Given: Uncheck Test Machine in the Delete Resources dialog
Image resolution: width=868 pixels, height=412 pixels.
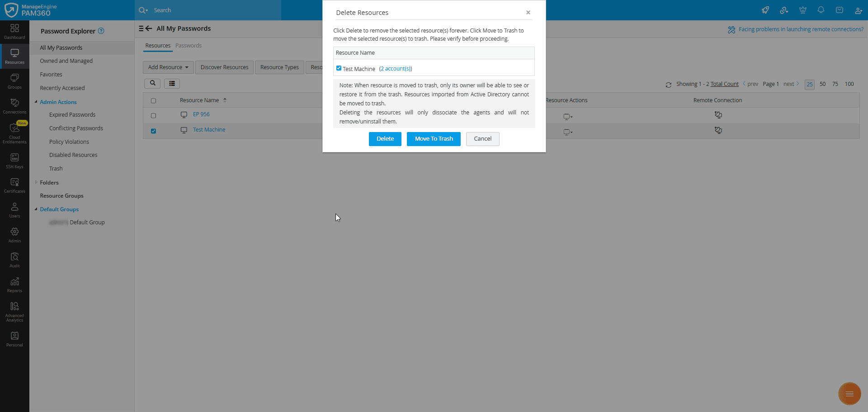Looking at the screenshot, I should click(339, 68).
